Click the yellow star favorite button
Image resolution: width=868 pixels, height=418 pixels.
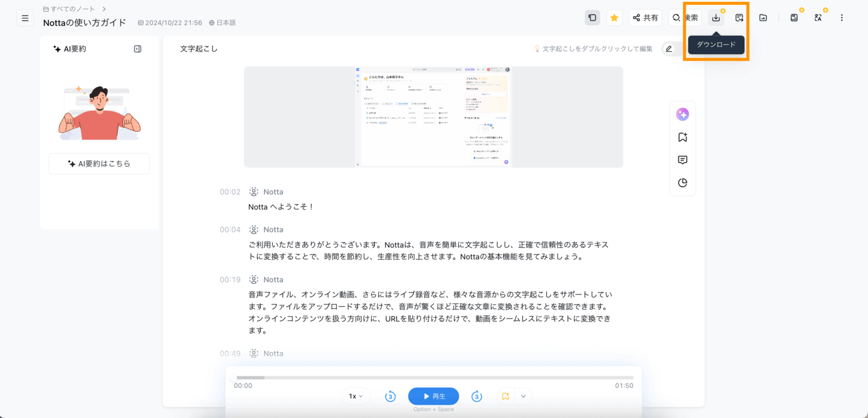tap(614, 18)
